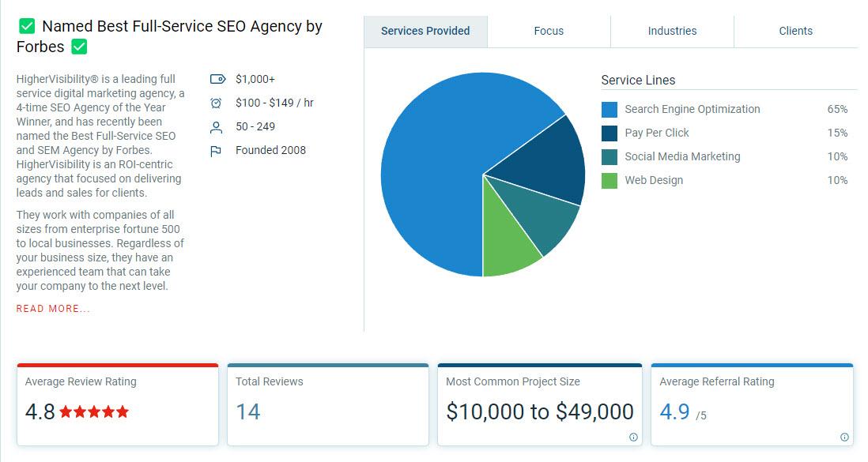Click the person employees count icon
The image size is (868, 462).
[x=217, y=127]
